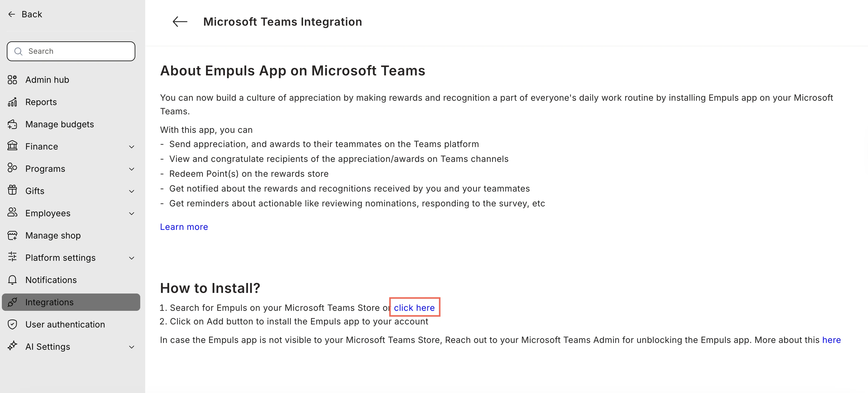Click the User authentication shield icon
868x393 pixels.
click(x=12, y=325)
